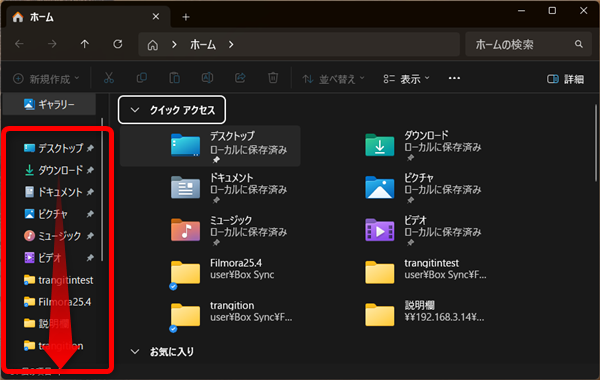The image size is (600, 380).
Task: Open tranqition folder in Quick Access
Action: point(231,316)
